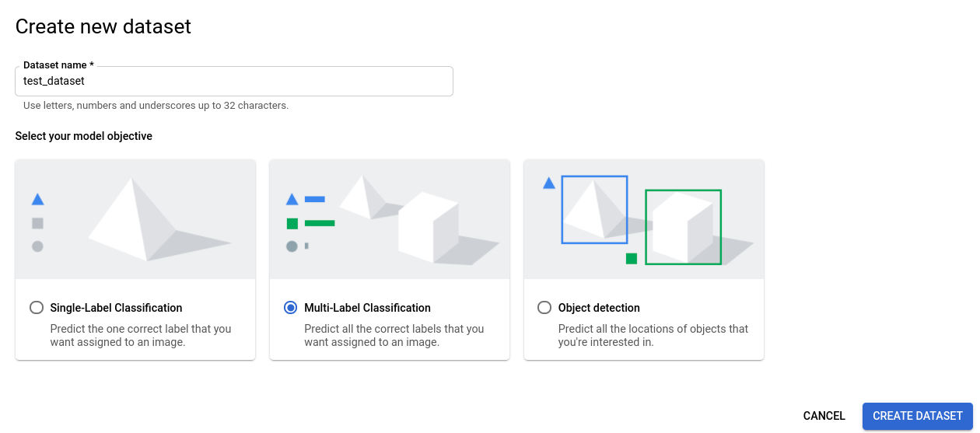The height and width of the screenshot is (433, 980).
Task: Click the Object detection illustration's green bounding box
Action: [x=683, y=191]
